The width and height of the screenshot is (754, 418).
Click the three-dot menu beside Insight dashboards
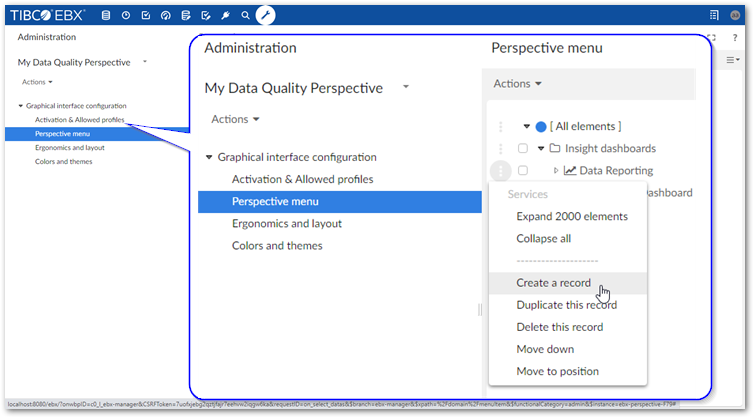pos(501,148)
